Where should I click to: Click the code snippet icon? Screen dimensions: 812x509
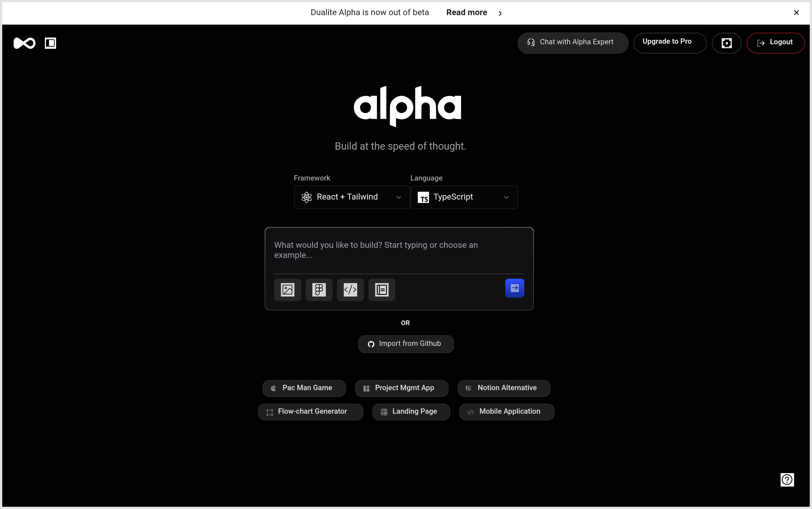(x=350, y=290)
